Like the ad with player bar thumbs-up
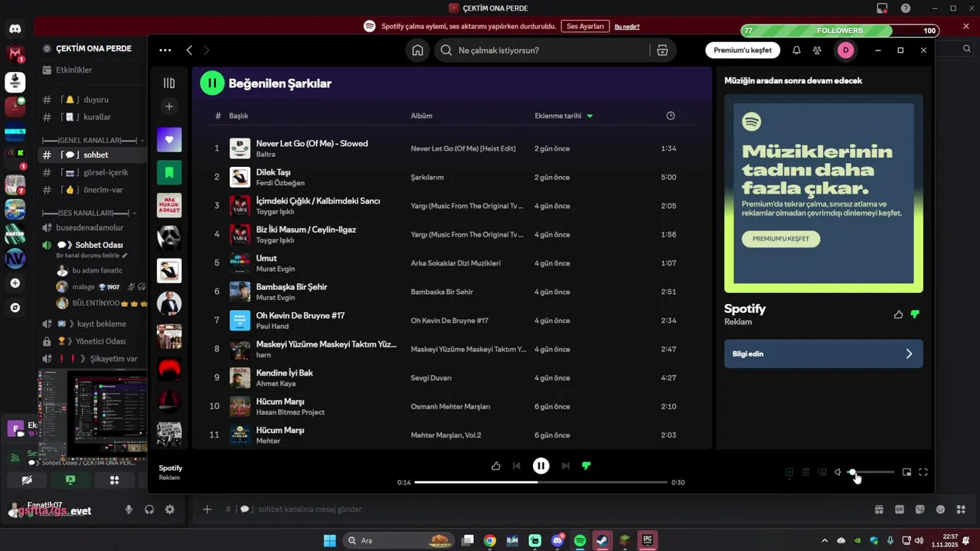The height and width of the screenshot is (551, 980). point(495,465)
